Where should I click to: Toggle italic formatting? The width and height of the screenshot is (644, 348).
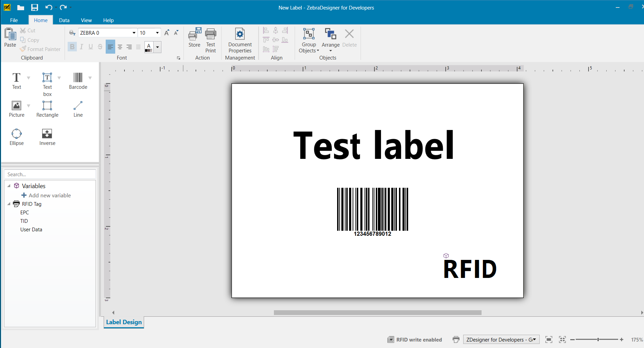[81, 47]
